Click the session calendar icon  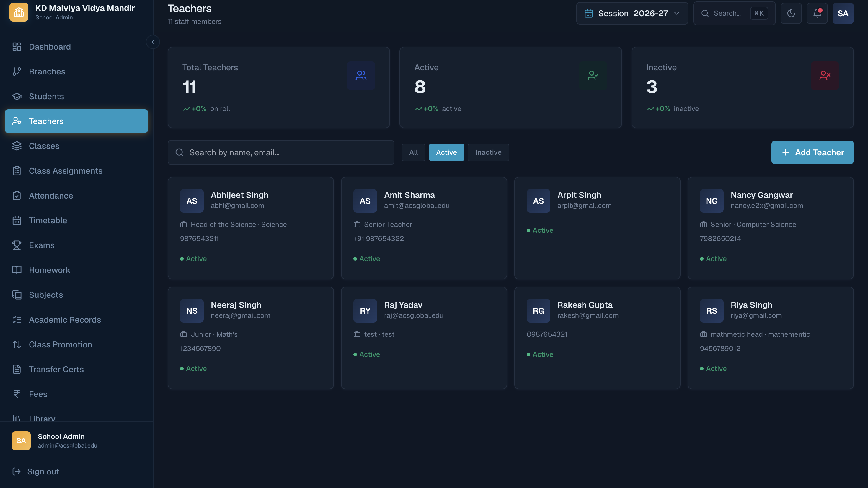589,14
